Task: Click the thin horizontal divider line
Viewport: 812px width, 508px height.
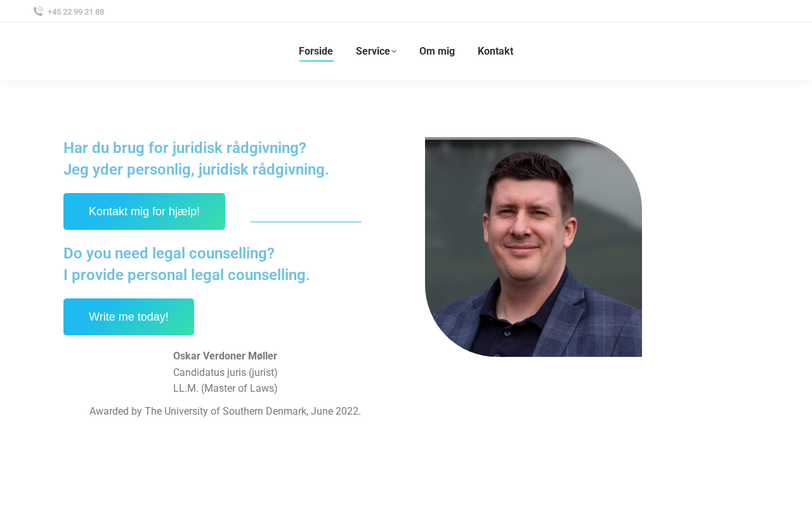Action: point(306,222)
